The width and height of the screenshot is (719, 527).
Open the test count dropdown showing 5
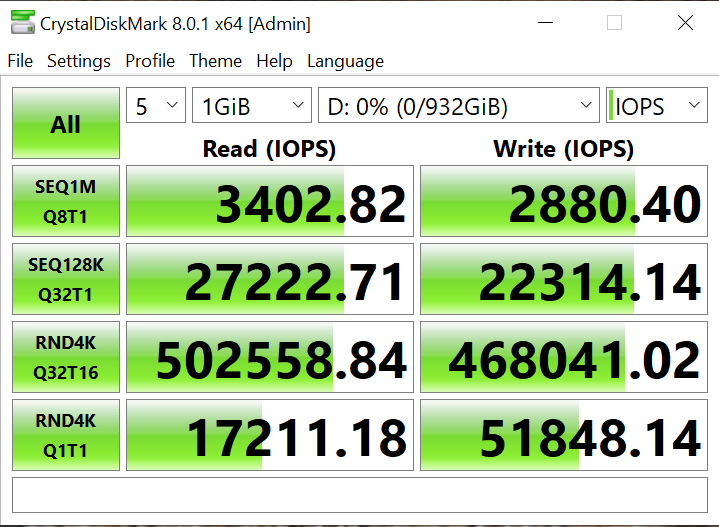(x=155, y=106)
